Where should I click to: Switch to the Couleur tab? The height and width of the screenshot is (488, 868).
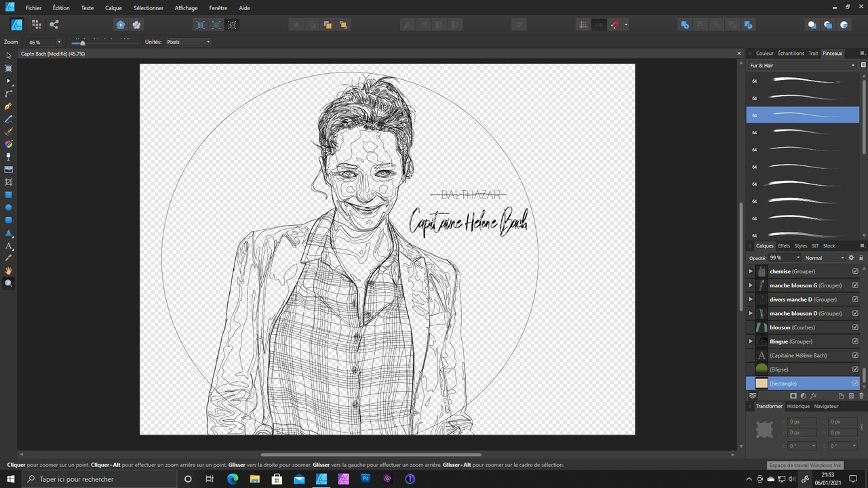[x=764, y=54]
